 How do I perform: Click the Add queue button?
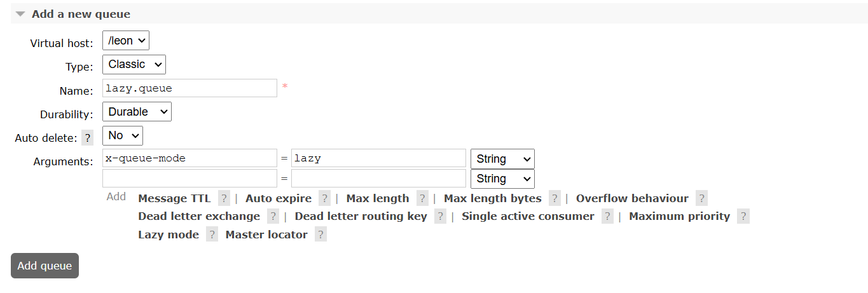coord(45,266)
